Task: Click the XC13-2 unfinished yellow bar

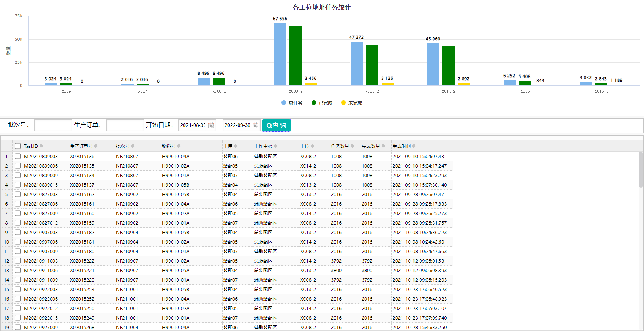Action: [388, 84]
